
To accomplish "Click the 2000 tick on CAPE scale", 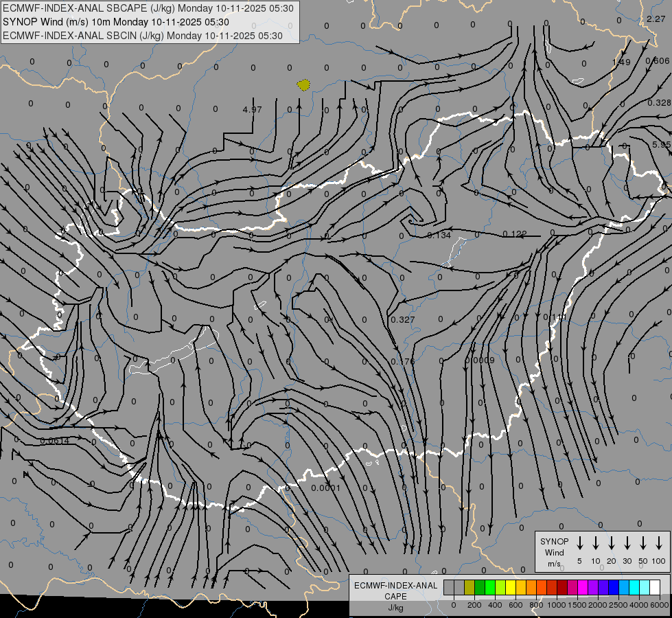I will pyautogui.click(x=598, y=605).
